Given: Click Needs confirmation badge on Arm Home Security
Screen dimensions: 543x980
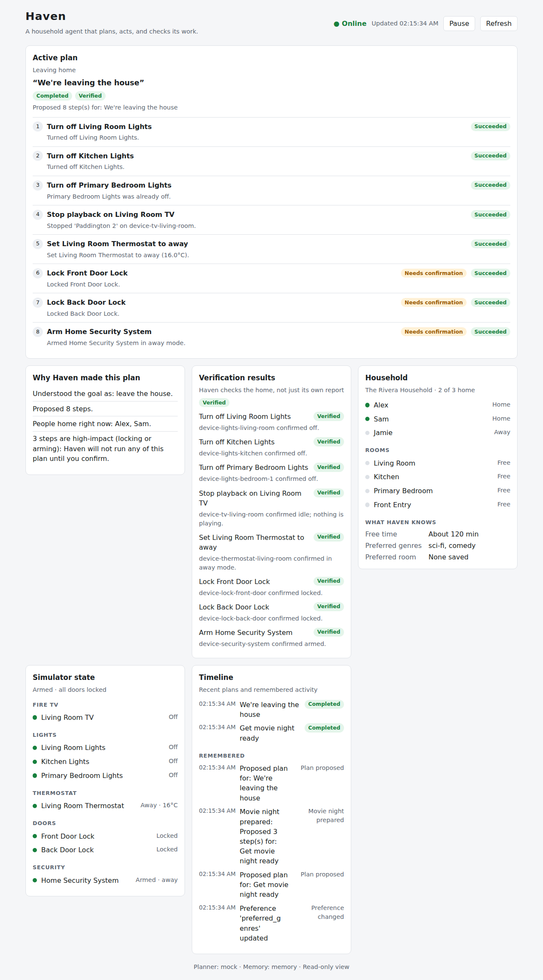Looking at the screenshot, I should pyautogui.click(x=434, y=332).
